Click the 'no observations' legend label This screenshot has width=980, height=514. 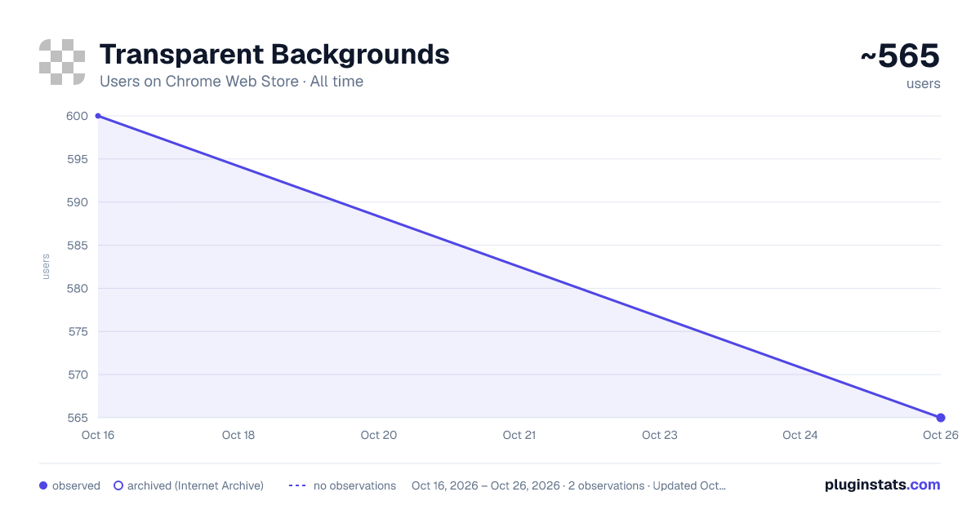(354, 485)
